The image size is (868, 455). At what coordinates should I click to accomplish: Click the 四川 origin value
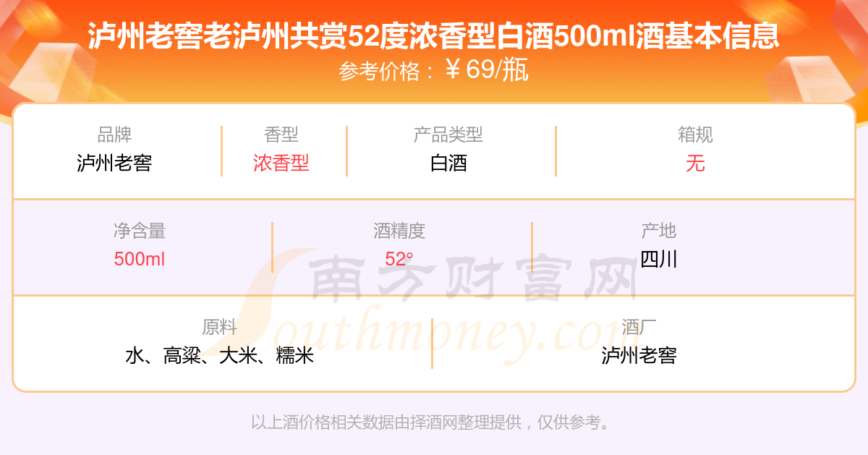[x=659, y=259]
